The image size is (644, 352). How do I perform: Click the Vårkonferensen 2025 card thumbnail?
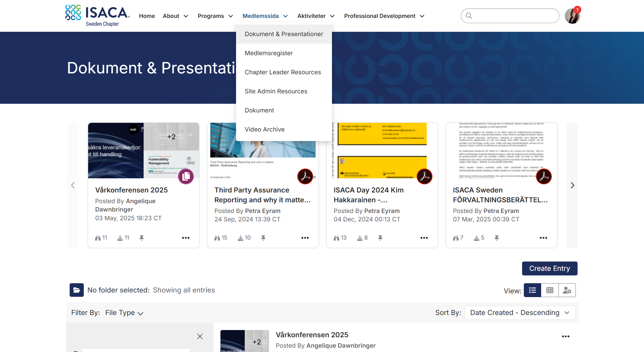144,150
